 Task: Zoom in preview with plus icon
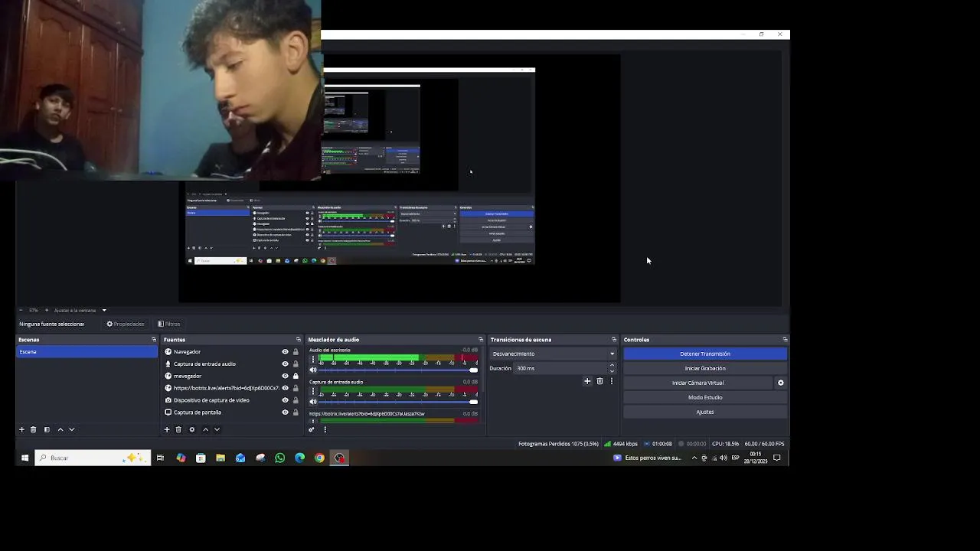pos(46,310)
